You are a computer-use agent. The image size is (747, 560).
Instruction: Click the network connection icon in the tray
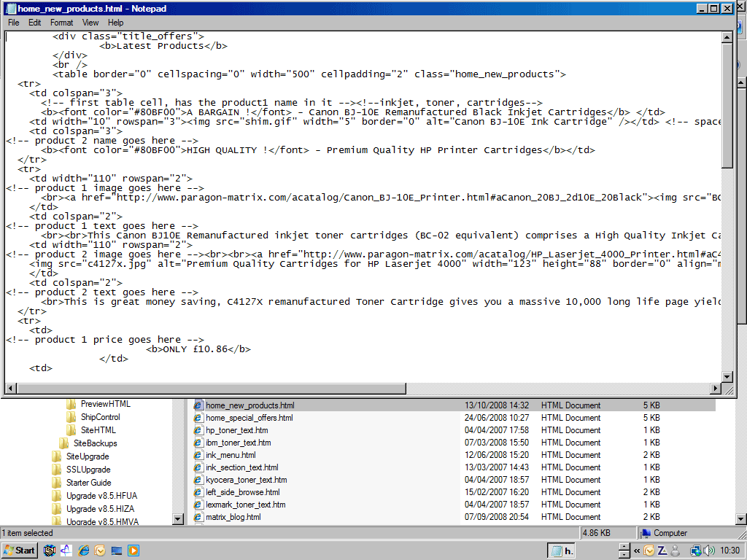tap(695, 551)
